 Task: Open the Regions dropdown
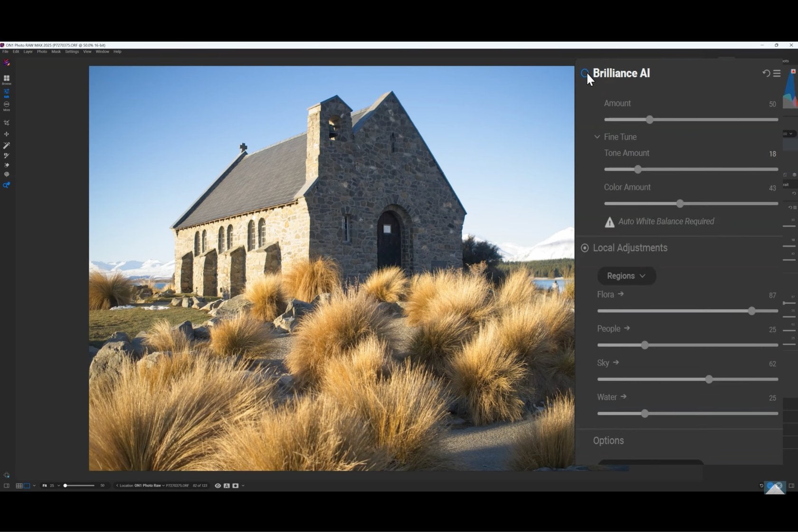626,275
